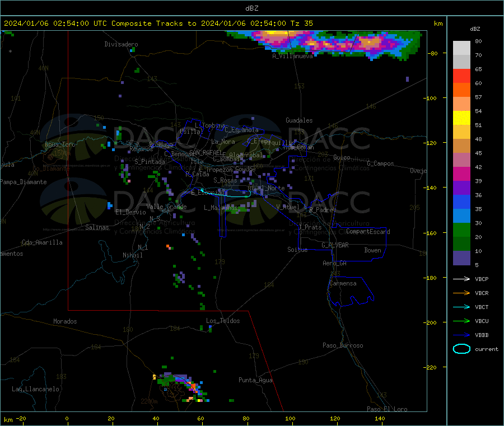Click the 'Carmensa' map label
Viewport: 504px width, 426px height.
pyautogui.click(x=343, y=283)
